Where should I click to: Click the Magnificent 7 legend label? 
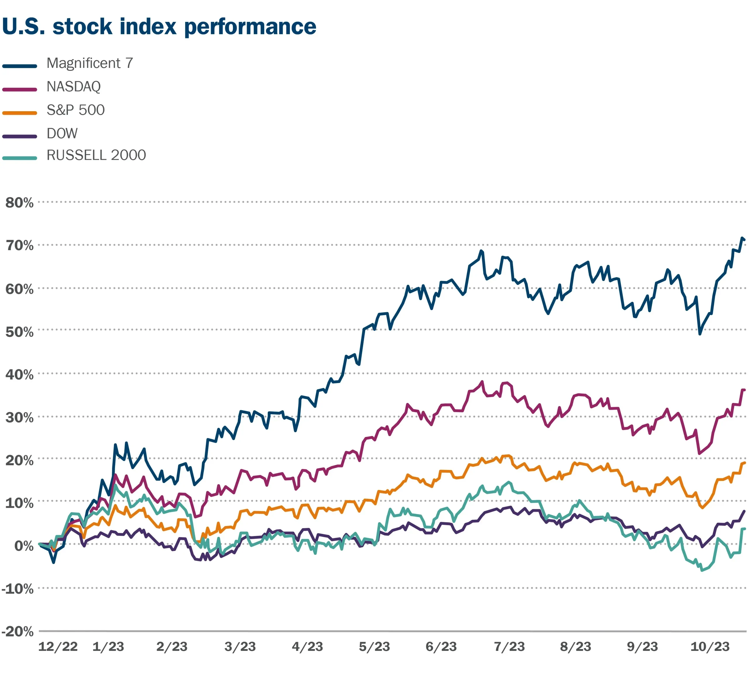point(90,63)
